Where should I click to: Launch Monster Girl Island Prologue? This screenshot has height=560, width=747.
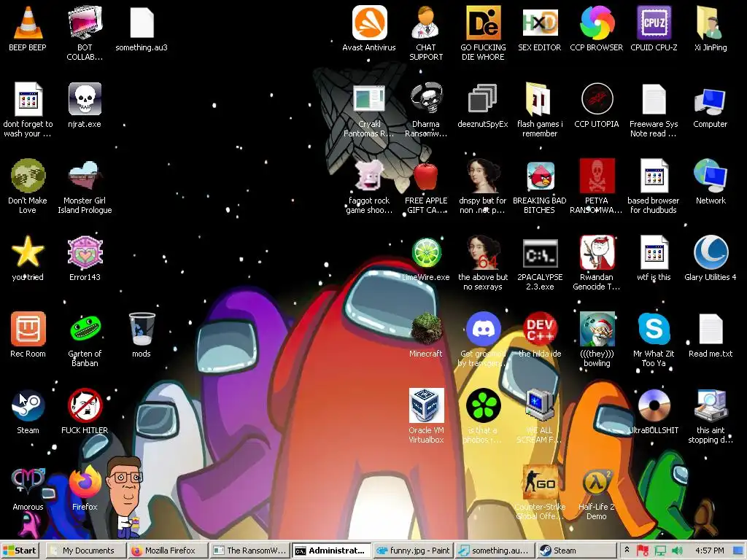85,176
